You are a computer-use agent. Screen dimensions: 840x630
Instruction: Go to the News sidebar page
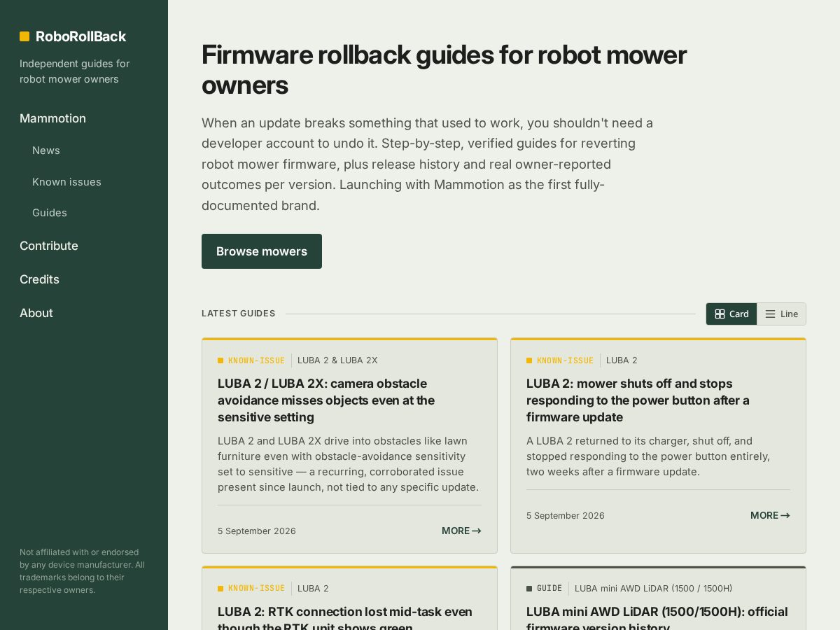pyautogui.click(x=46, y=150)
